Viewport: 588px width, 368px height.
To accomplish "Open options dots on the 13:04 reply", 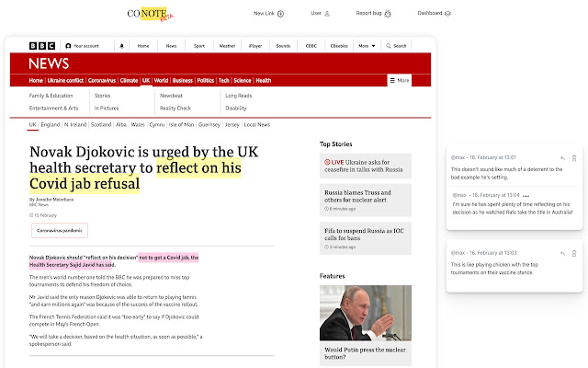I will [x=526, y=196].
